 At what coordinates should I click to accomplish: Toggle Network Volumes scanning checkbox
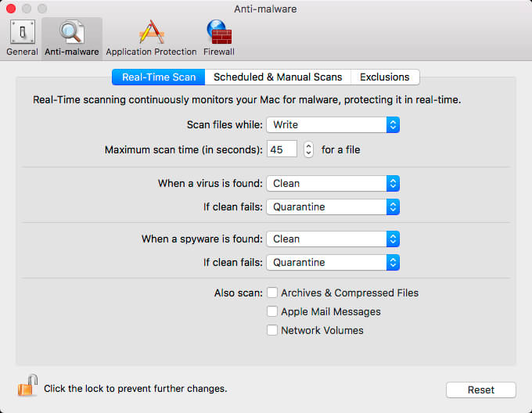272,330
